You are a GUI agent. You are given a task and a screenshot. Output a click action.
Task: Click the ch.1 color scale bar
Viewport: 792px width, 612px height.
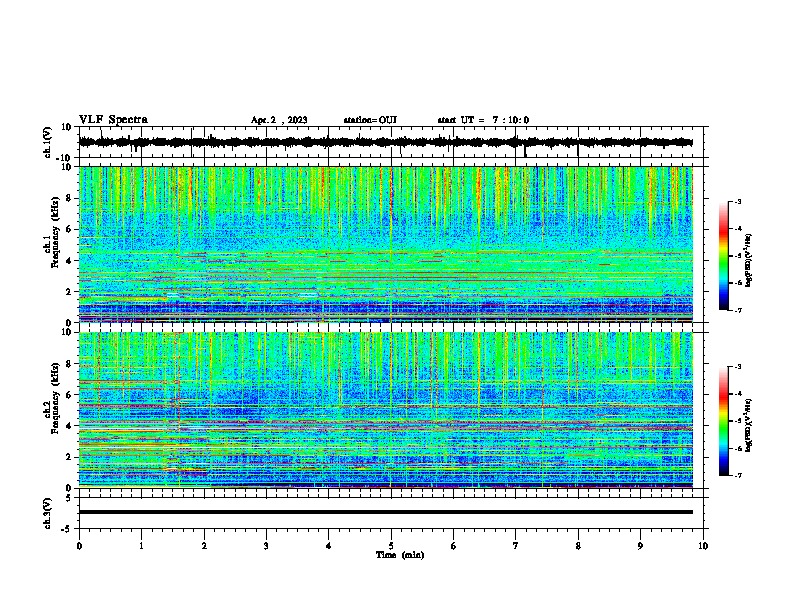(x=723, y=256)
